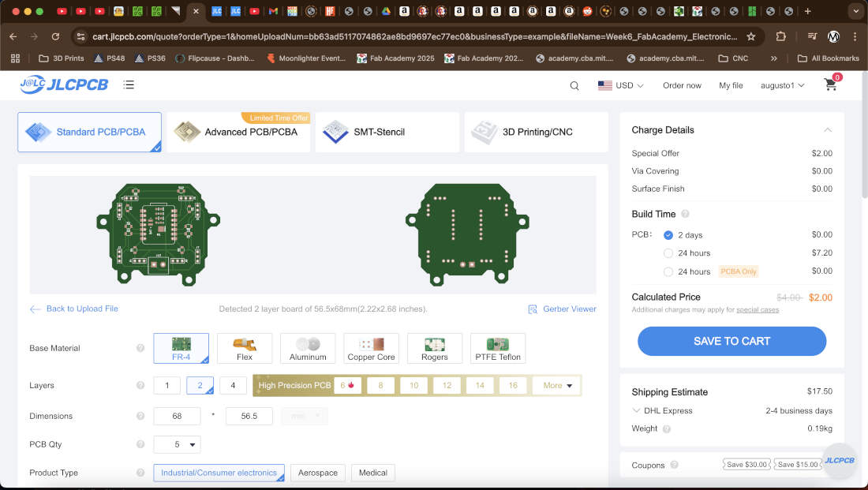Click the Weight help icon
Screen dimensions: 868x490
(667, 428)
